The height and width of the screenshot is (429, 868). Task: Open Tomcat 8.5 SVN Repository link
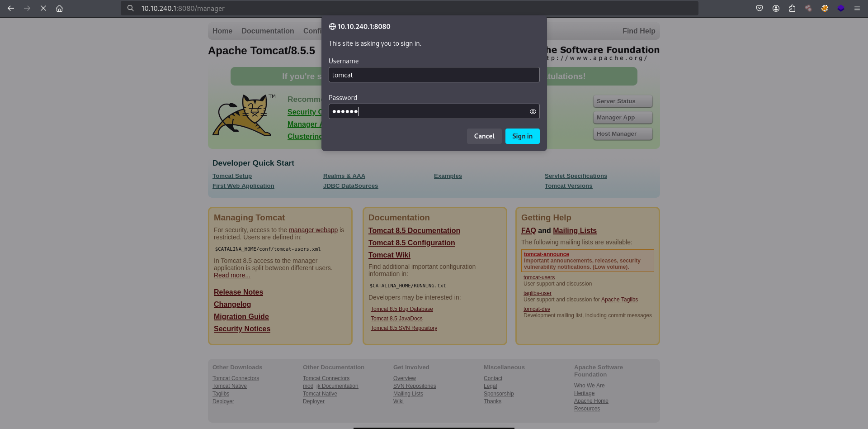coord(404,328)
